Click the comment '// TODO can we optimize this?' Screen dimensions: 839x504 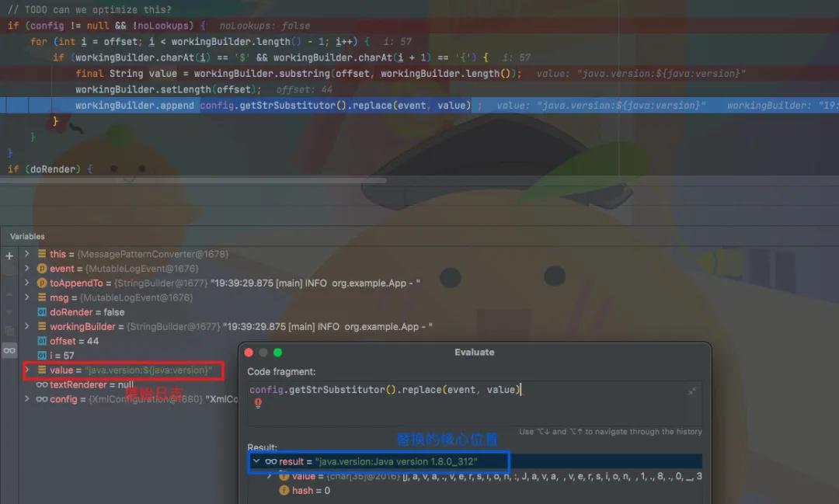90,9
